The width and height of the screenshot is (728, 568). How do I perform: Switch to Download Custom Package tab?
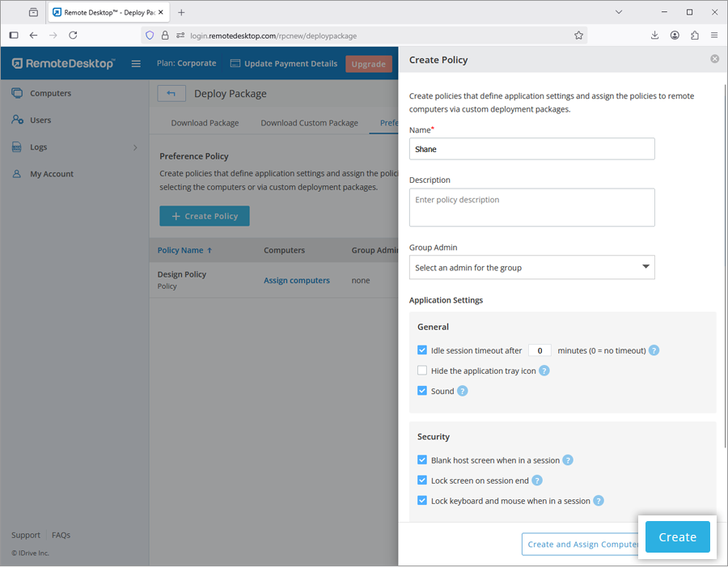[309, 123]
